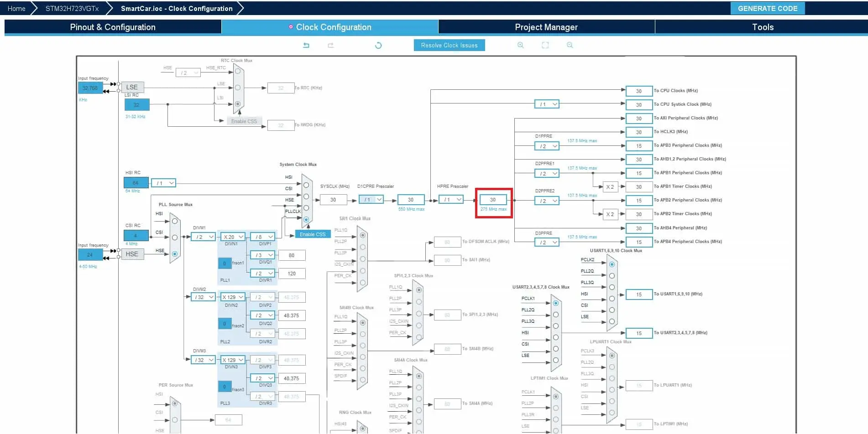Click the LSI RC 32 value block

[136, 105]
